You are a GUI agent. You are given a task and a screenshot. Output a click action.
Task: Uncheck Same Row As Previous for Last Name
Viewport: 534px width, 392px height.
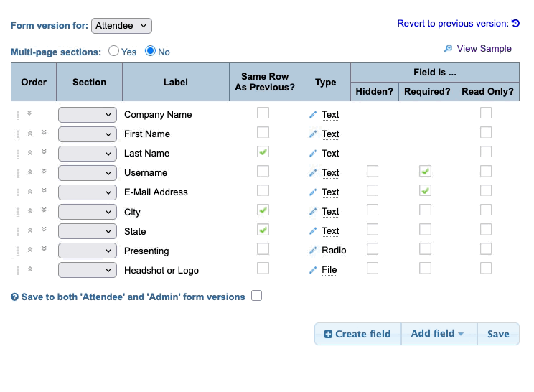[263, 152]
